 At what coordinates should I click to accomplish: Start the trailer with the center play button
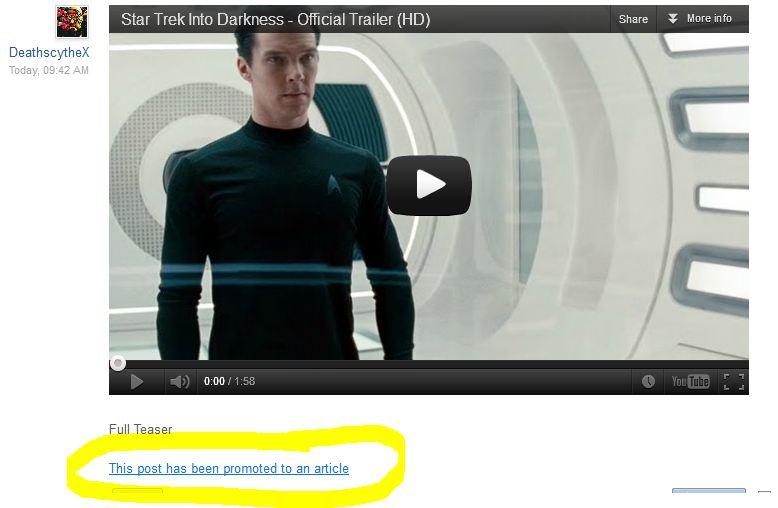tap(429, 185)
